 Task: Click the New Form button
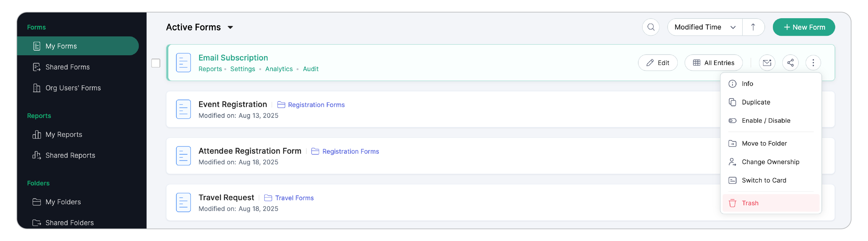804,27
